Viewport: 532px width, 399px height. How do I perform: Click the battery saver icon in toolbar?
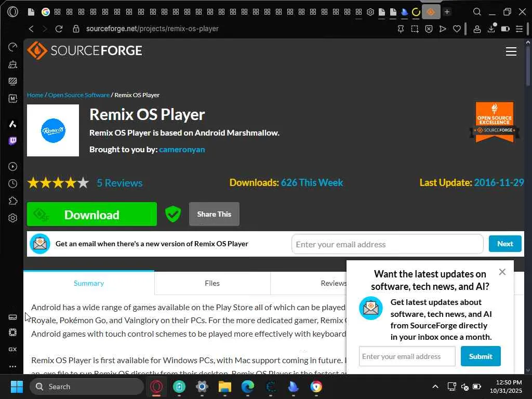pyautogui.click(x=505, y=29)
